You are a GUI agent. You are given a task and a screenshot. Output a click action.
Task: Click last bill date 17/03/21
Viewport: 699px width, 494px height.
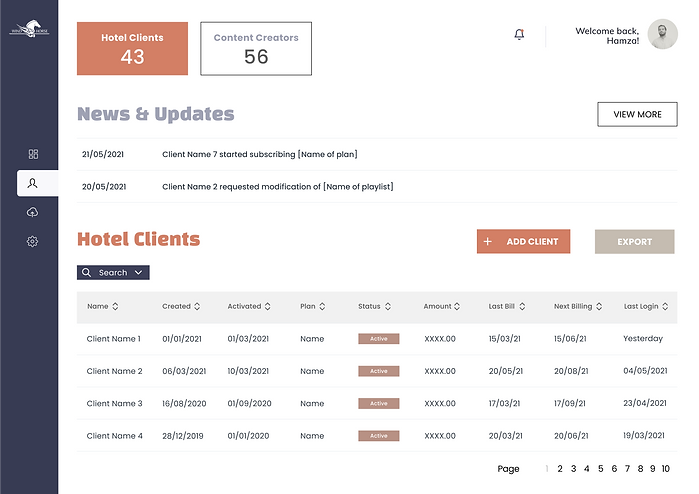pyautogui.click(x=504, y=403)
